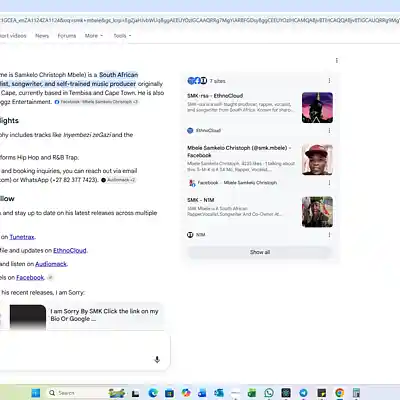Open options menu for the N1M source
The width and height of the screenshot is (400, 400).
pyautogui.click(x=329, y=235)
